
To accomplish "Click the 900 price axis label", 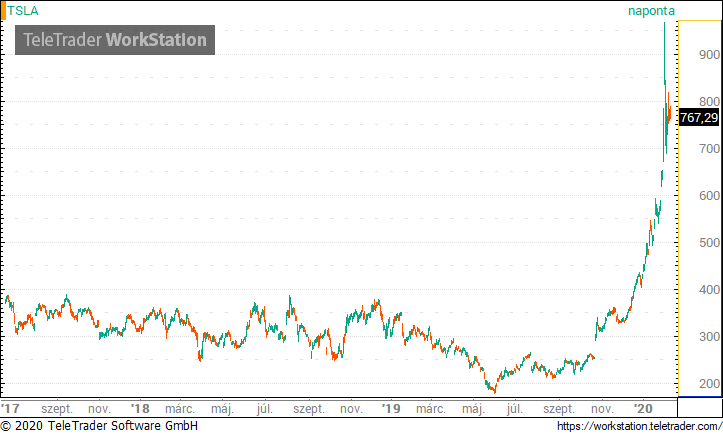I will (x=709, y=55).
